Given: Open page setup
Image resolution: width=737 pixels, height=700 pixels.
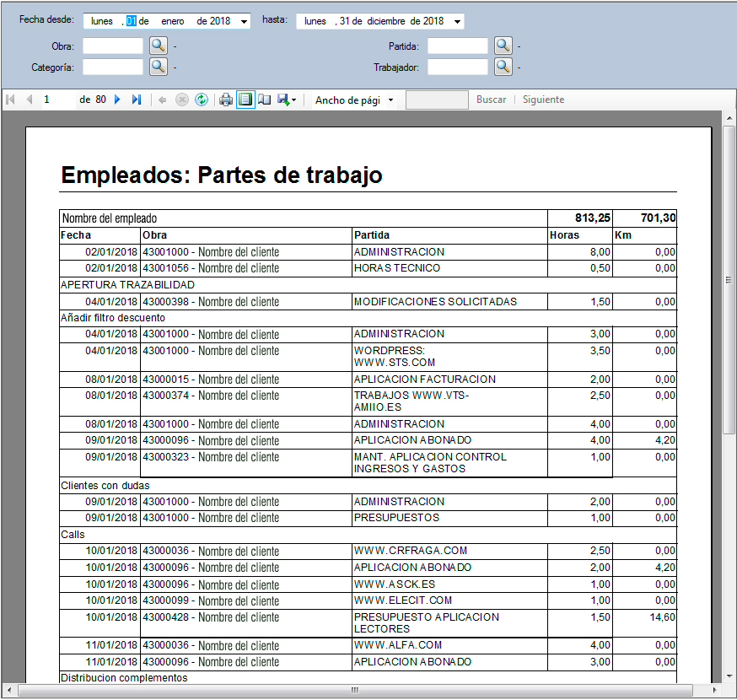Looking at the screenshot, I should [x=265, y=100].
